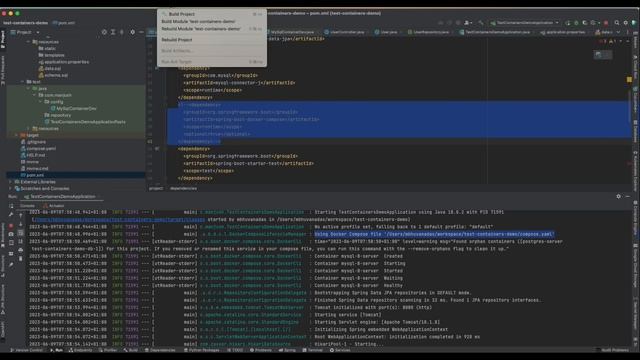This screenshot has height=360, width=640.
Task: Click the locate-in-project target icon
Action: 104,32
